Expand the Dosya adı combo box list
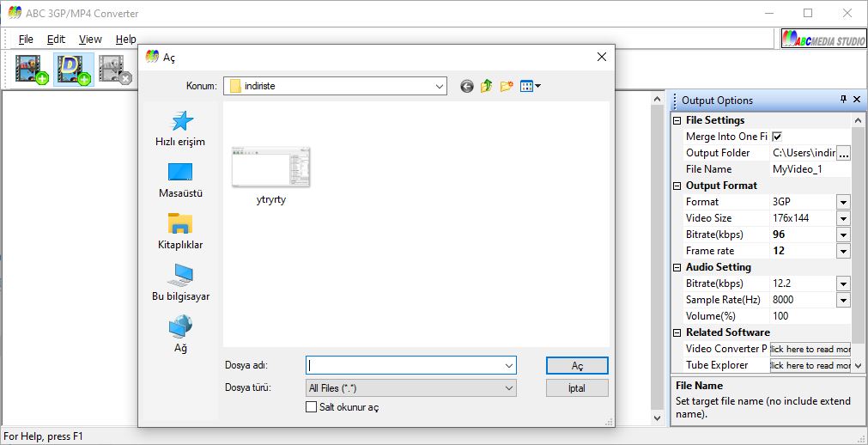 tap(509, 366)
